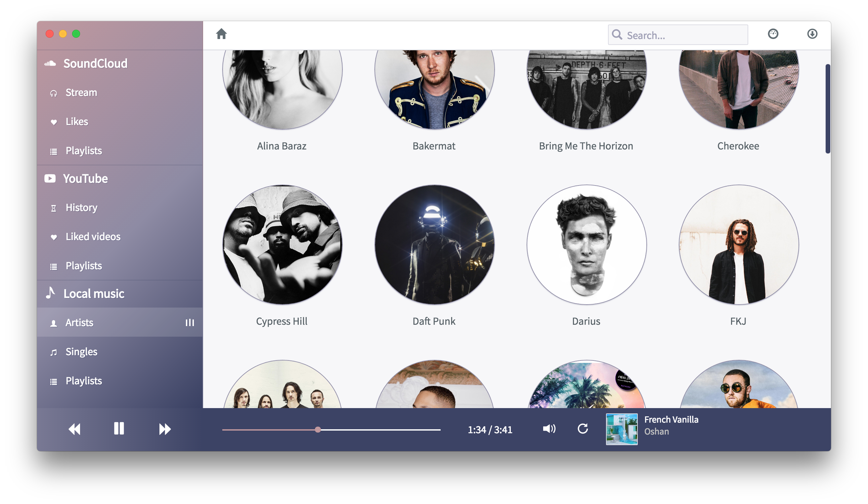Open the Alina Baraz artist name

point(282,146)
